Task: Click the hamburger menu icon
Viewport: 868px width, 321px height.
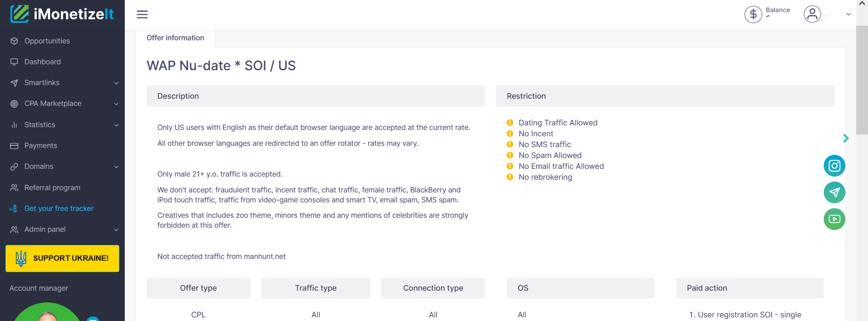Action: click(142, 14)
